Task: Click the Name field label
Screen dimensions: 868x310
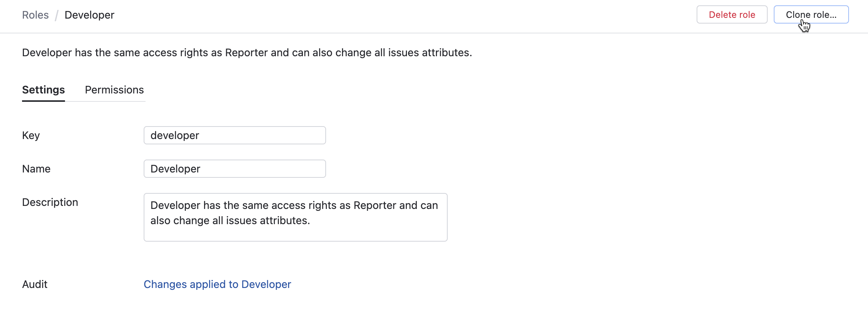Action: pos(36,169)
